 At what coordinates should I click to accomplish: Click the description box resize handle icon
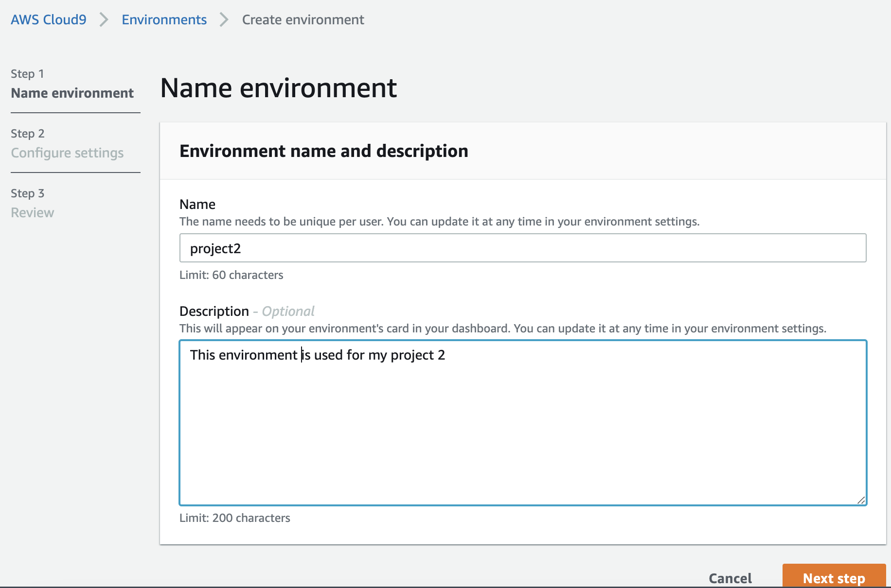[861, 500]
